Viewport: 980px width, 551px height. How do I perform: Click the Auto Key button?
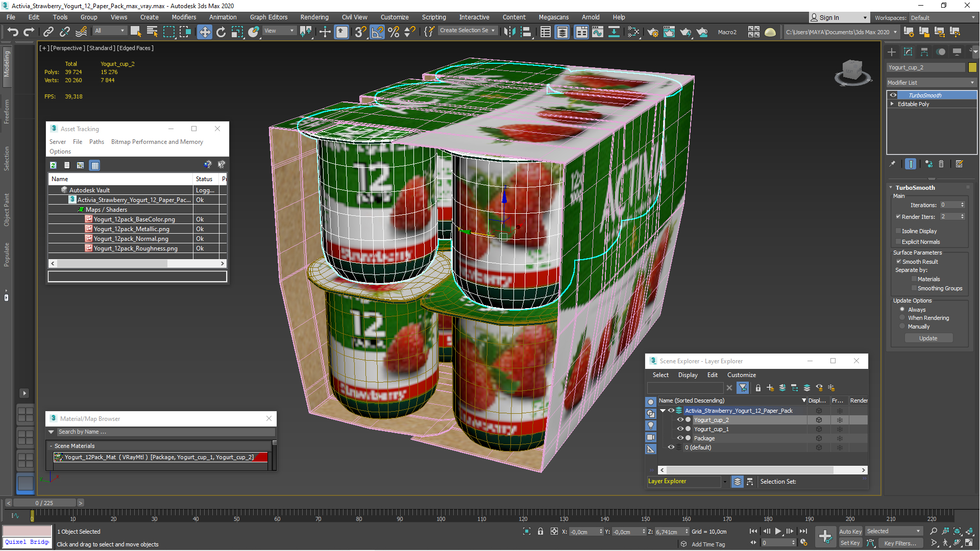coord(850,531)
